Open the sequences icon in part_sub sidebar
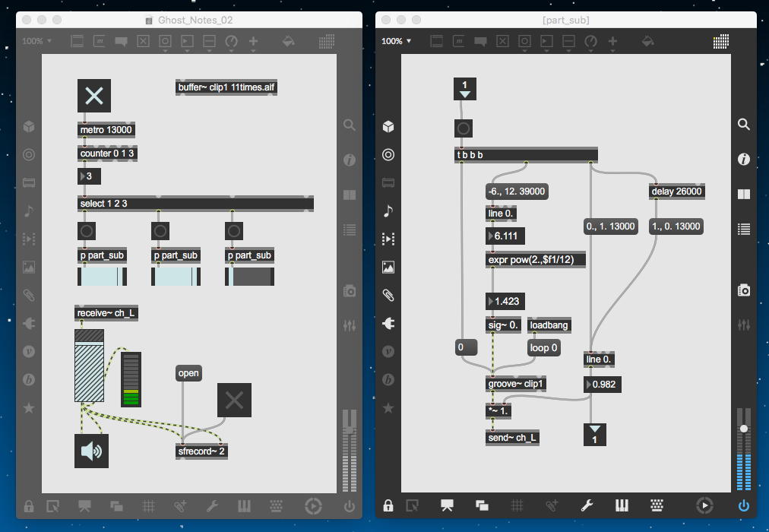This screenshot has width=769, height=532. click(x=388, y=239)
